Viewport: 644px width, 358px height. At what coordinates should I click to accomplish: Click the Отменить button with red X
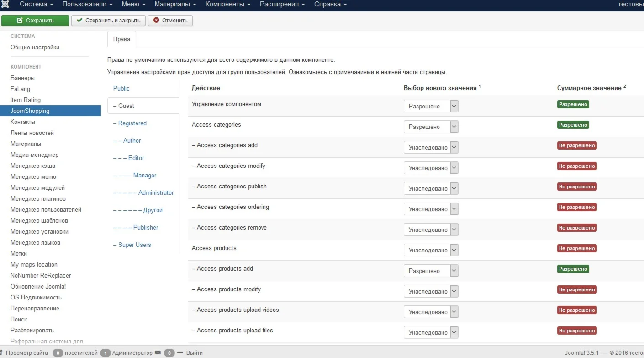(170, 21)
